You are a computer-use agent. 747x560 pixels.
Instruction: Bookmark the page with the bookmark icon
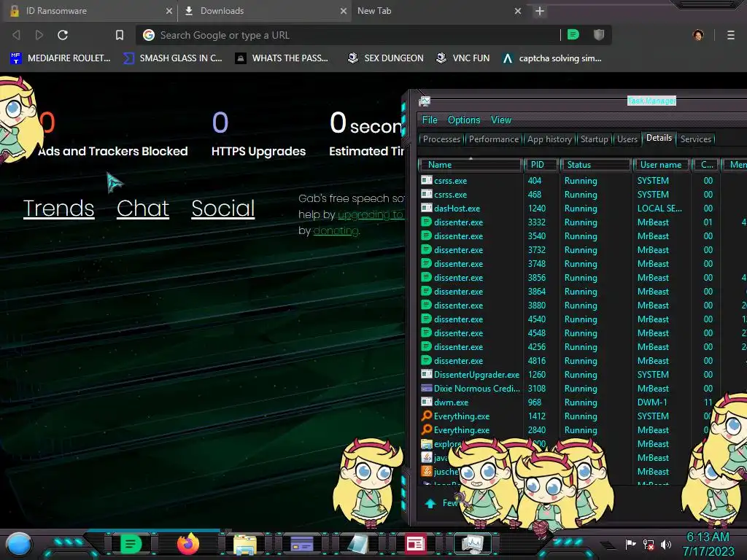click(120, 35)
